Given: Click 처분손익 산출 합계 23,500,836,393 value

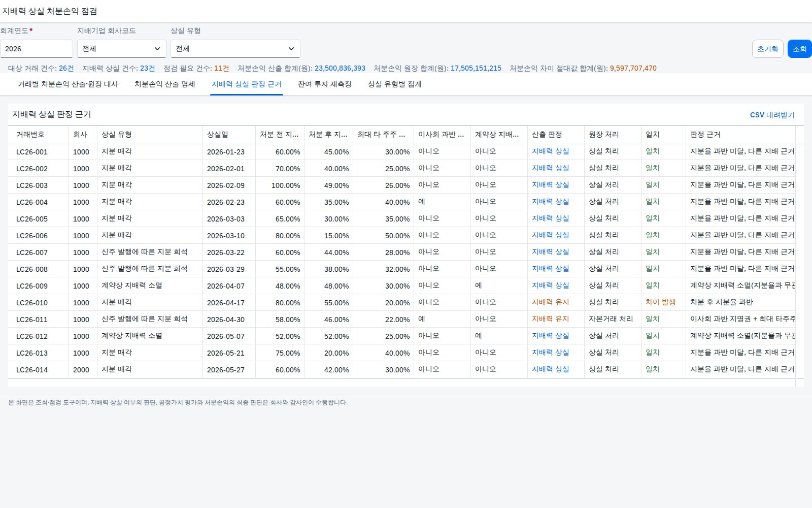Looking at the screenshot, I should coord(340,68).
